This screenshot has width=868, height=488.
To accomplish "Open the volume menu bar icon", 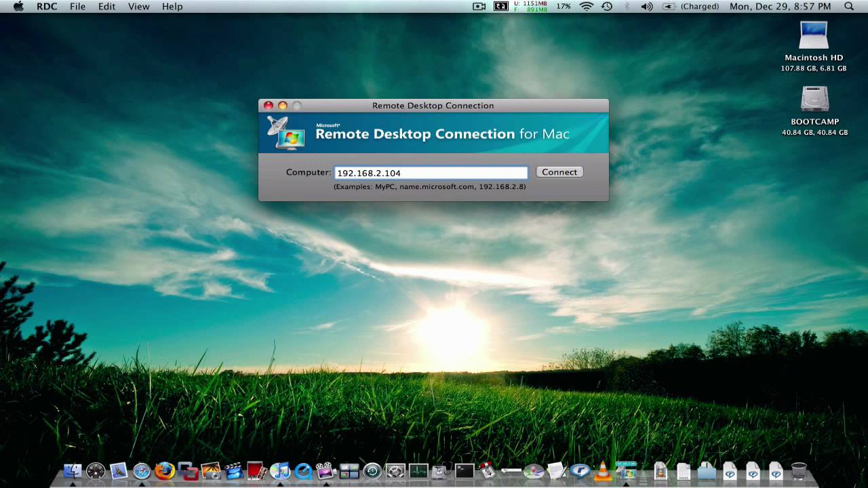I will coord(646,6).
